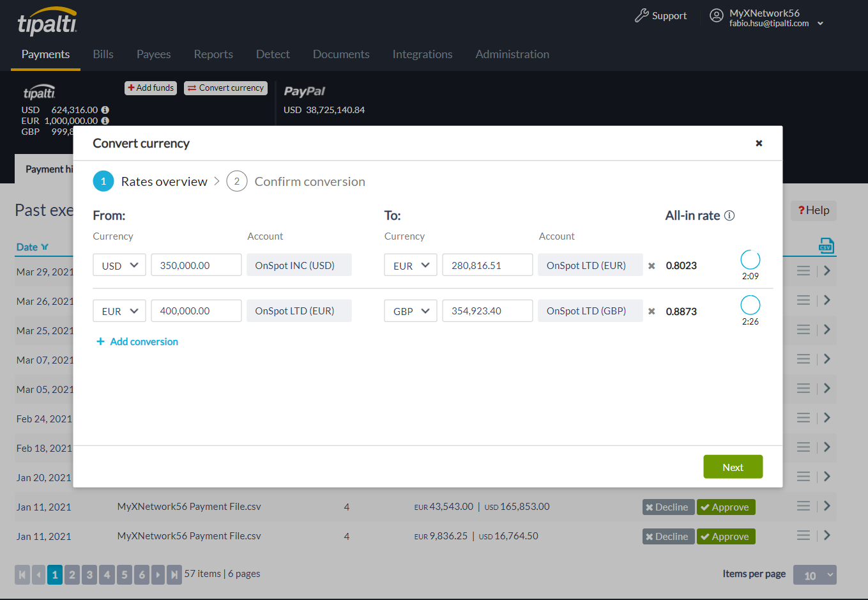The width and height of the screenshot is (868, 600).
Task: Open row menu for Feb 24, 2021
Action: pos(803,418)
